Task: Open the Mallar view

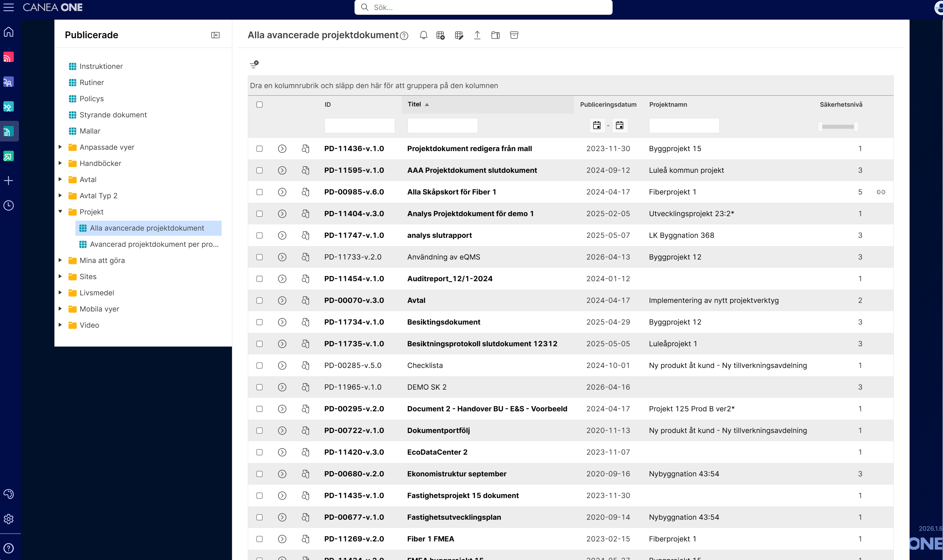Action: coord(90,131)
